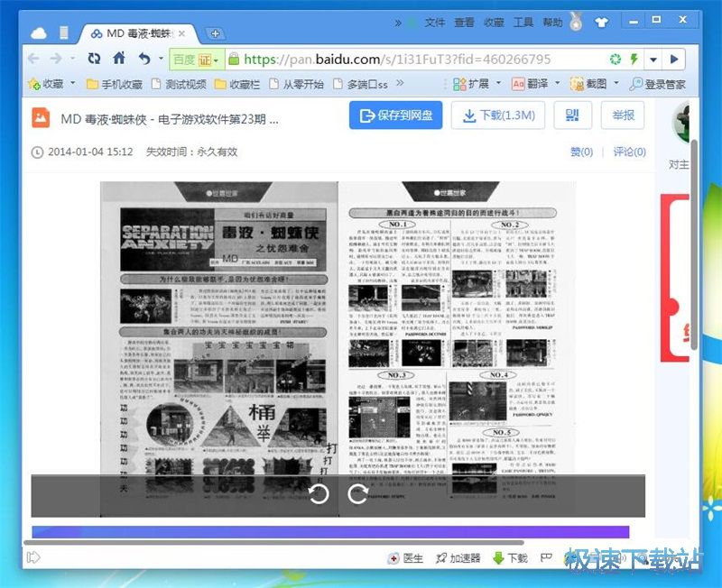Click the cloud icon in the tab bar

coord(39,33)
